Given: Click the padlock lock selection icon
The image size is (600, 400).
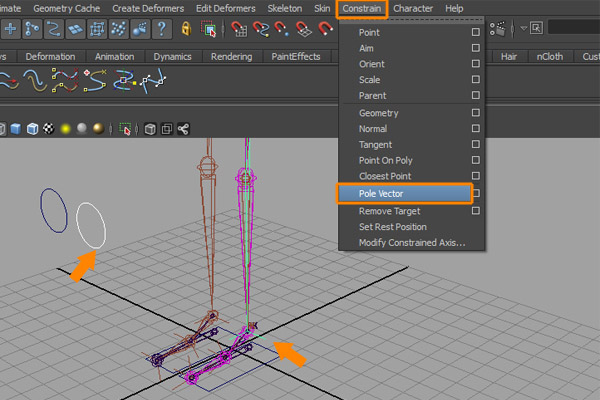Looking at the screenshot, I should [x=187, y=30].
